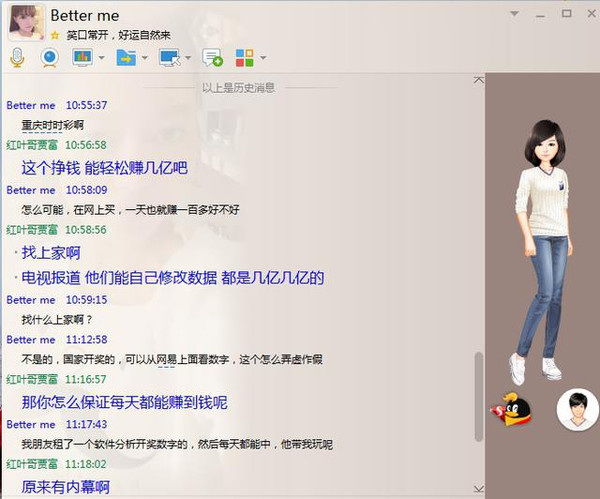Click the send file folder icon
This screenshot has width=600, height=499.
126,57
